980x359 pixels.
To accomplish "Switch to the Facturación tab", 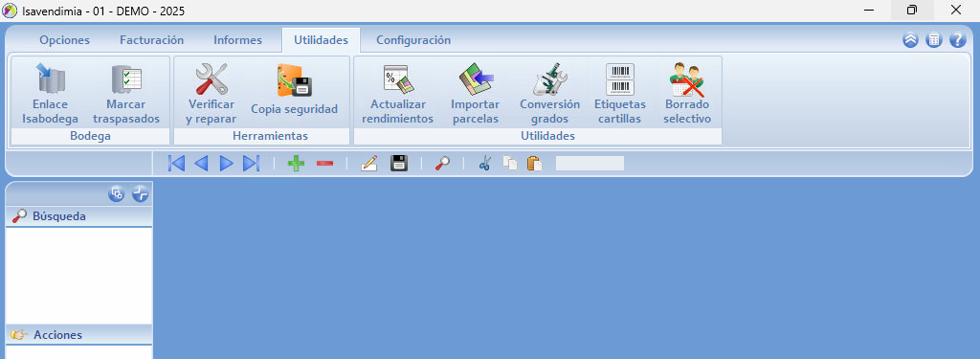I will [152, 40].
